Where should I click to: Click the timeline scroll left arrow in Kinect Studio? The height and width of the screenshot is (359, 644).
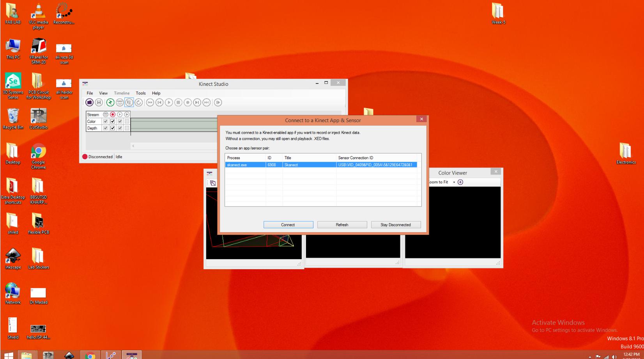pos(133,146)
